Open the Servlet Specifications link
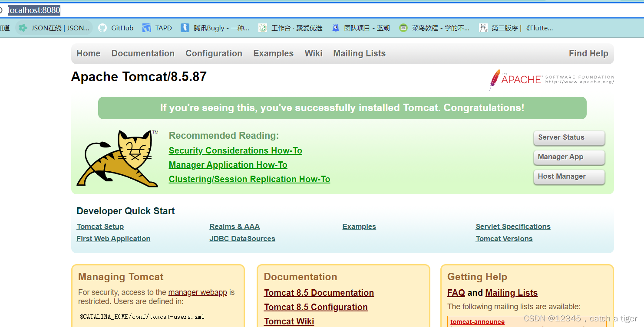This screenshot has width=644, height=327. pos(513,226)
